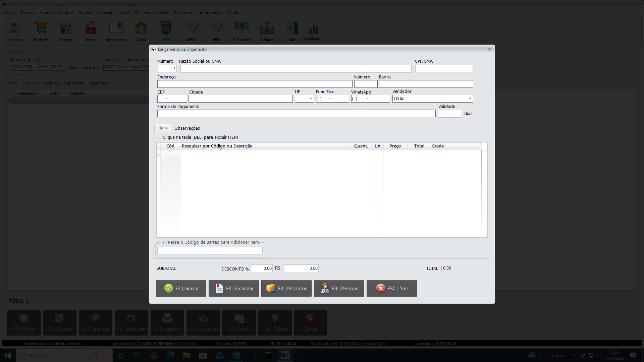
Task: Click the Forma de Pagamento field
Action: (x=296, y=114)
